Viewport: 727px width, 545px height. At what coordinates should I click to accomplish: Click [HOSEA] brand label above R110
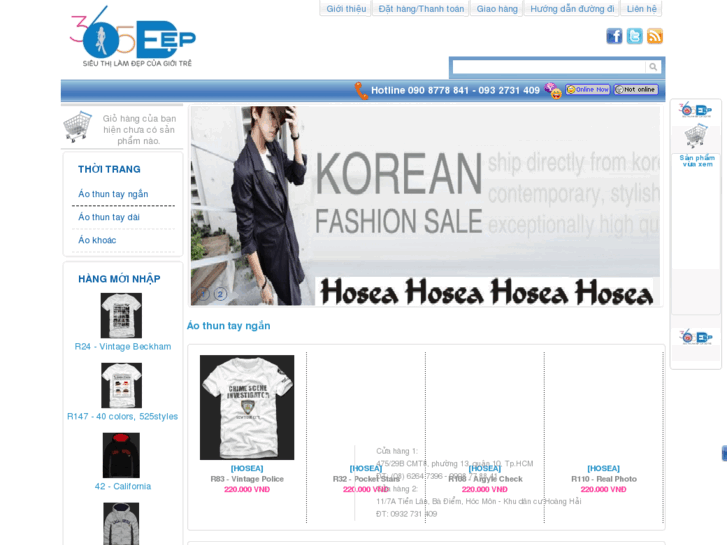pyautogui.click(x=604, y=468)
